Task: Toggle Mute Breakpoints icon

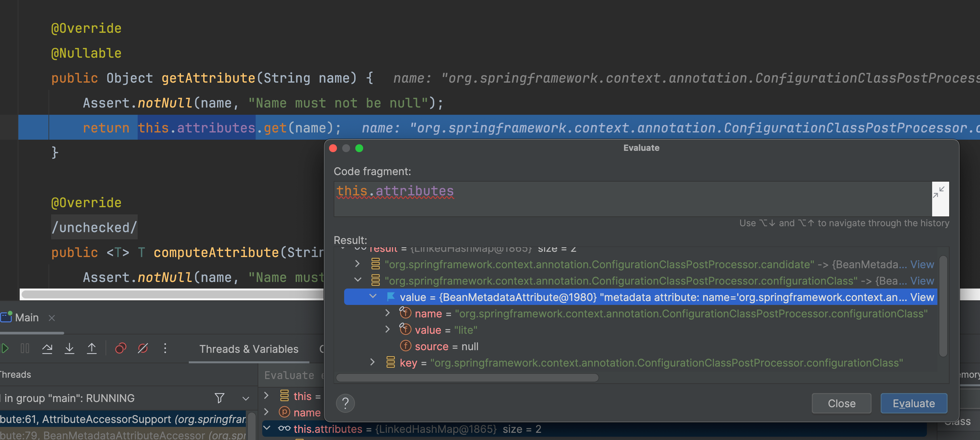Action: 143,348
